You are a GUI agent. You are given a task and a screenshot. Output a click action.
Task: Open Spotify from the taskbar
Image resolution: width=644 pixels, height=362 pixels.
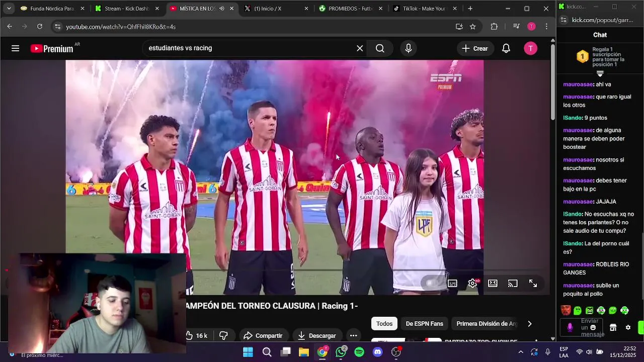click(x=359, y=352)
